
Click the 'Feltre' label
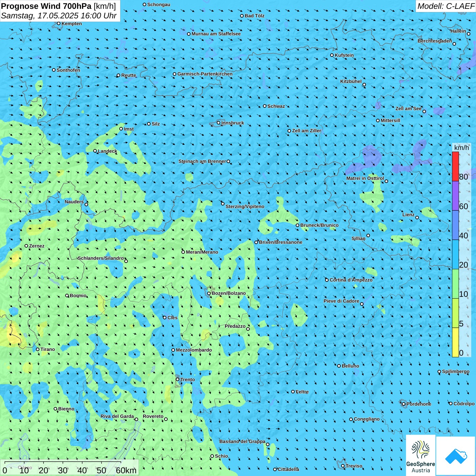[x=302, y=392]
